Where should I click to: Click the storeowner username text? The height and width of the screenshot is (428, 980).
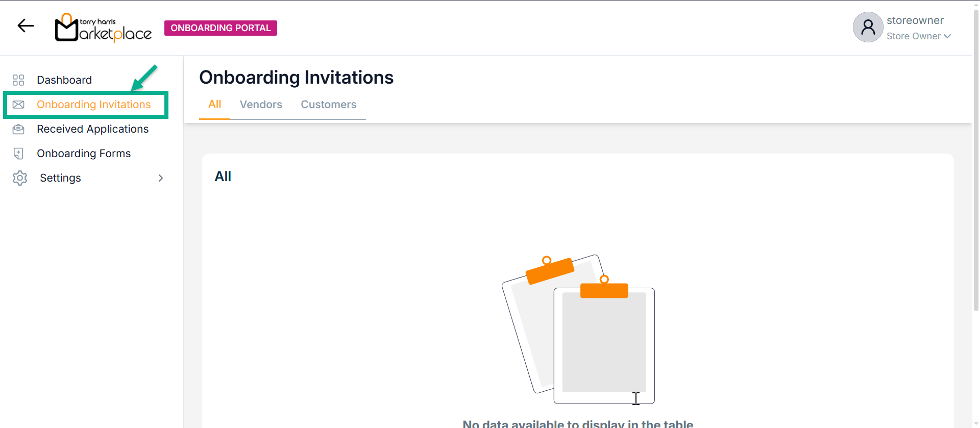pos(915,20)
